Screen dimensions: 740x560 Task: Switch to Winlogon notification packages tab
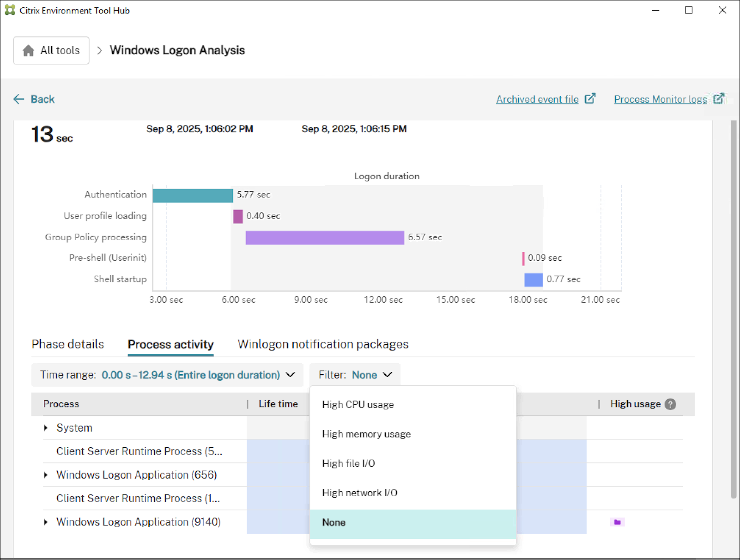322,344
